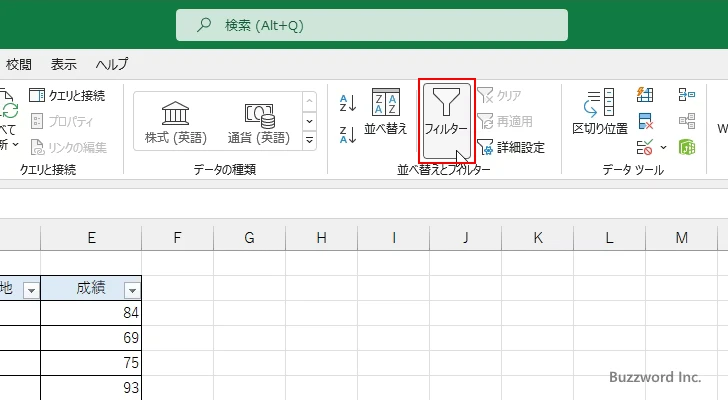Select the cell containing 69
Image resolution: width=728 pixels, height=400 pixels.
(x=91, y=338)
